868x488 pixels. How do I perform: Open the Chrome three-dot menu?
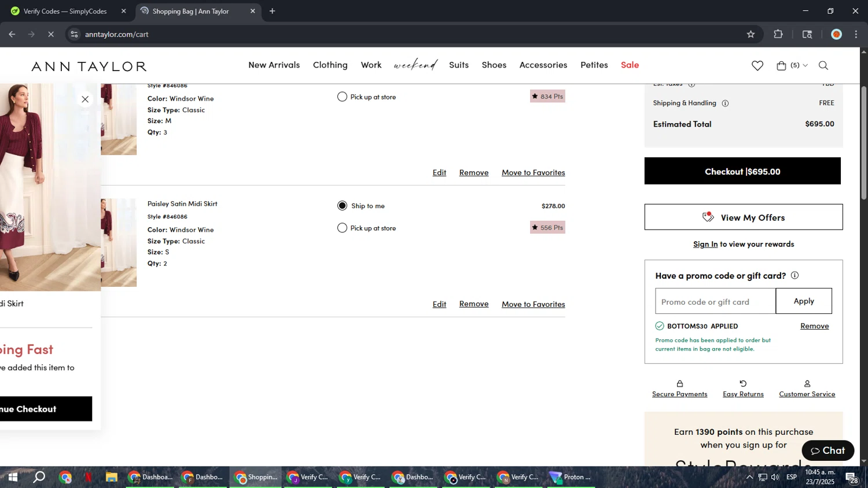pos(856,34)
